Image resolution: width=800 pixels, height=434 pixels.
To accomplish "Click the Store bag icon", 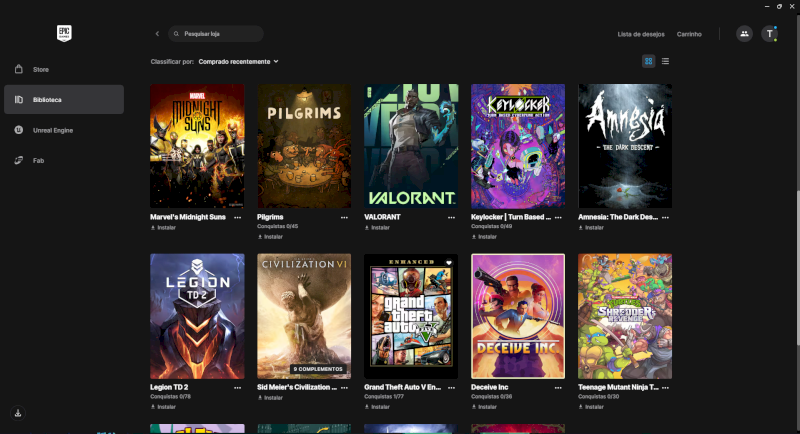I will click(x=19, y=69).
